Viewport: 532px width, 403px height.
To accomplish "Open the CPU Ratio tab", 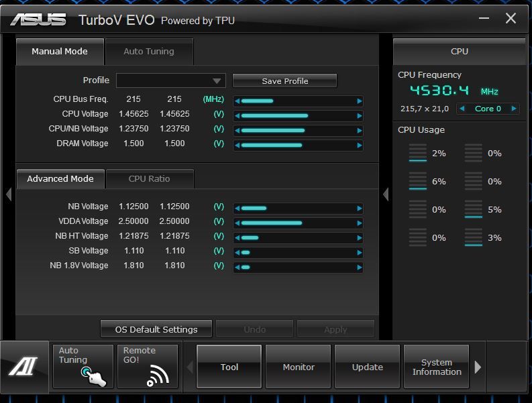I will pos(150,179).
